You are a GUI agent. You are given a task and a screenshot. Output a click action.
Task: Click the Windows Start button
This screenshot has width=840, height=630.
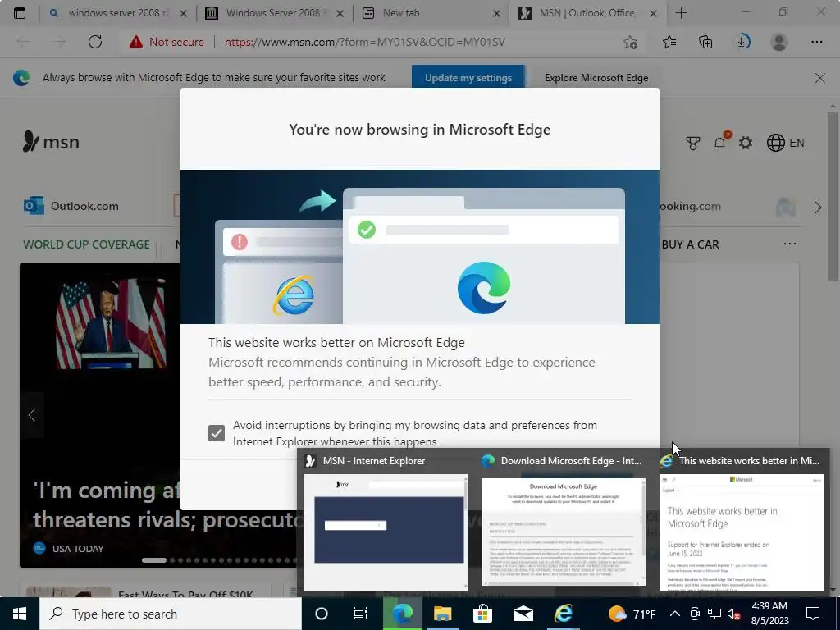[x=20, y=614]
